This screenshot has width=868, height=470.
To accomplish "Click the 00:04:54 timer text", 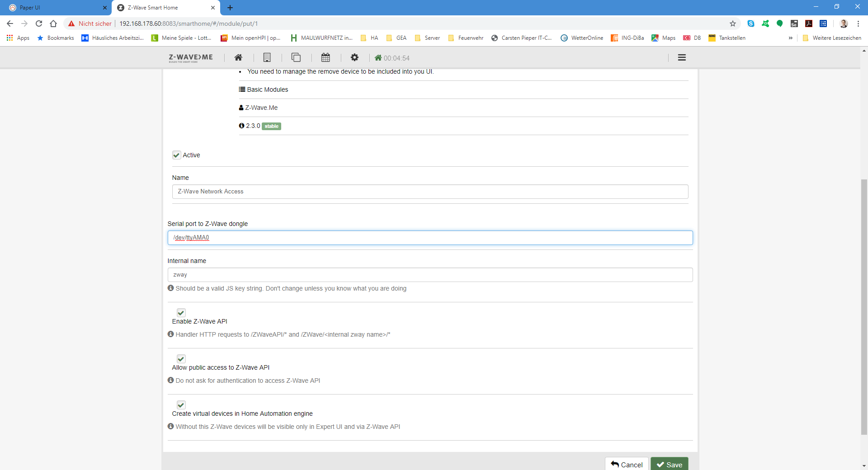I will 396,58.
